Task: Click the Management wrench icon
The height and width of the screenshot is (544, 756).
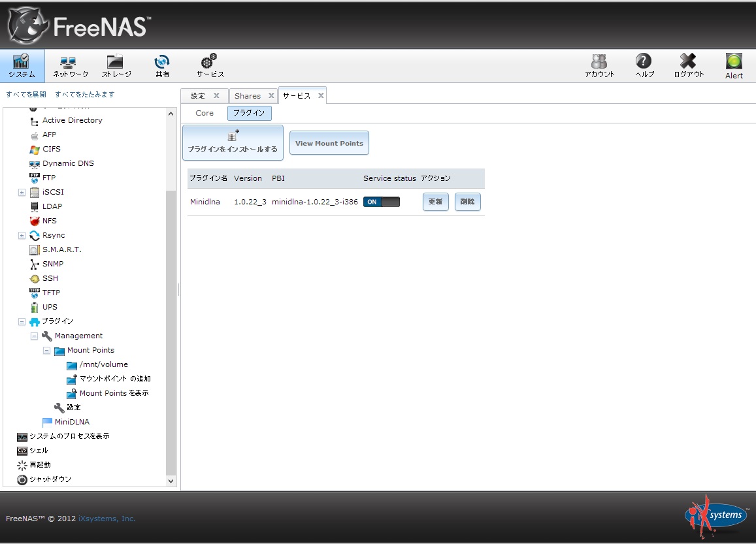Action: pos(47,336)
